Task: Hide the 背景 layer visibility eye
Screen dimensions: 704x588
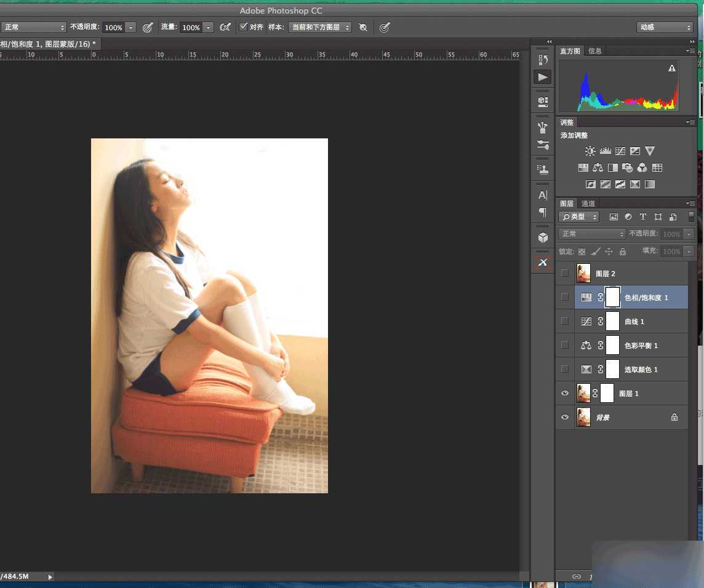Action: tap(565, 418)
